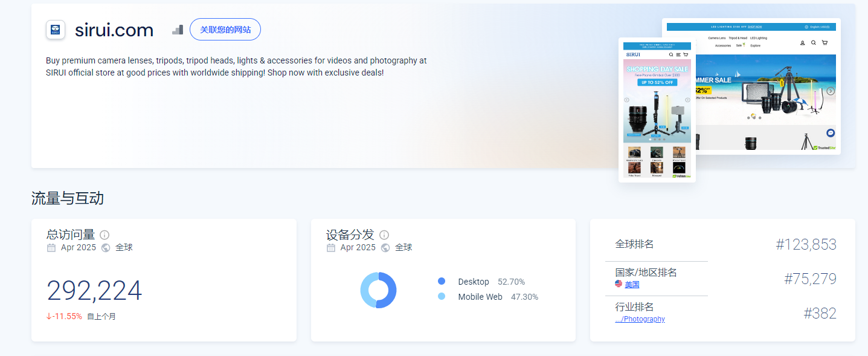The image size is (868, 356).
Task: Click the 自上个月 comparison text
Action: (101, 316)
